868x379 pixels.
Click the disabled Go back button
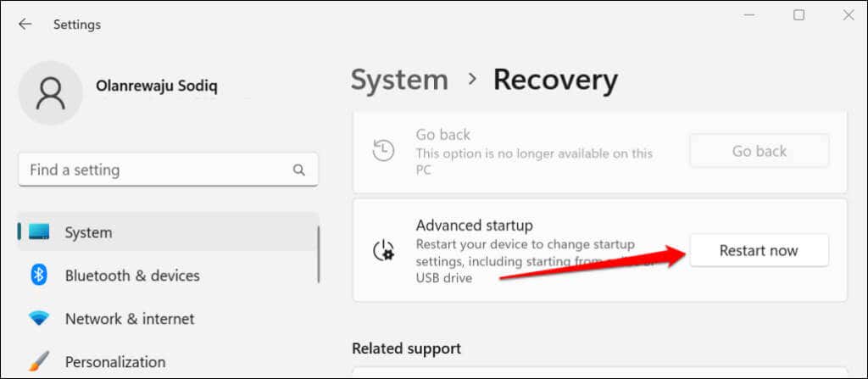[759, 151]
